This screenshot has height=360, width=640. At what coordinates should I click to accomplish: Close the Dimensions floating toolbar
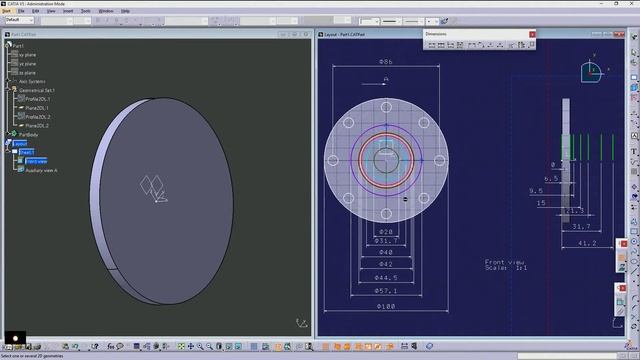[532, 34]
